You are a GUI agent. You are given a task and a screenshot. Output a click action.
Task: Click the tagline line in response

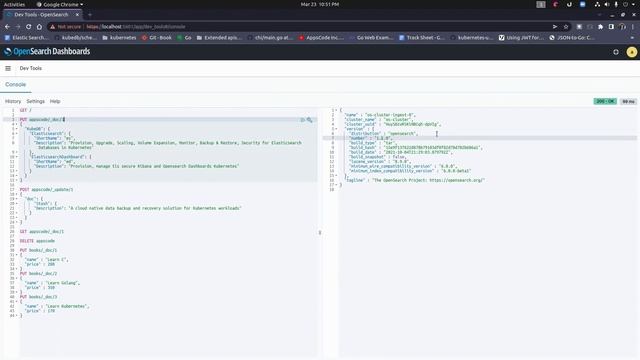click(415, 180)
